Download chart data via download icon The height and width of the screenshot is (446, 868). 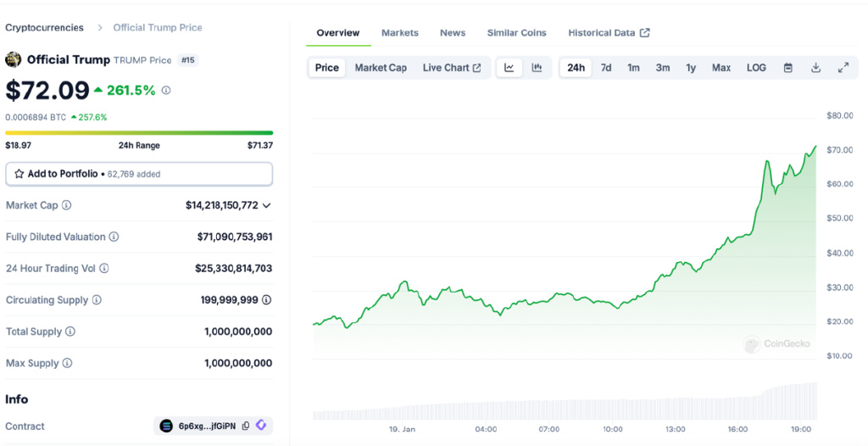(x=815, y=68)
